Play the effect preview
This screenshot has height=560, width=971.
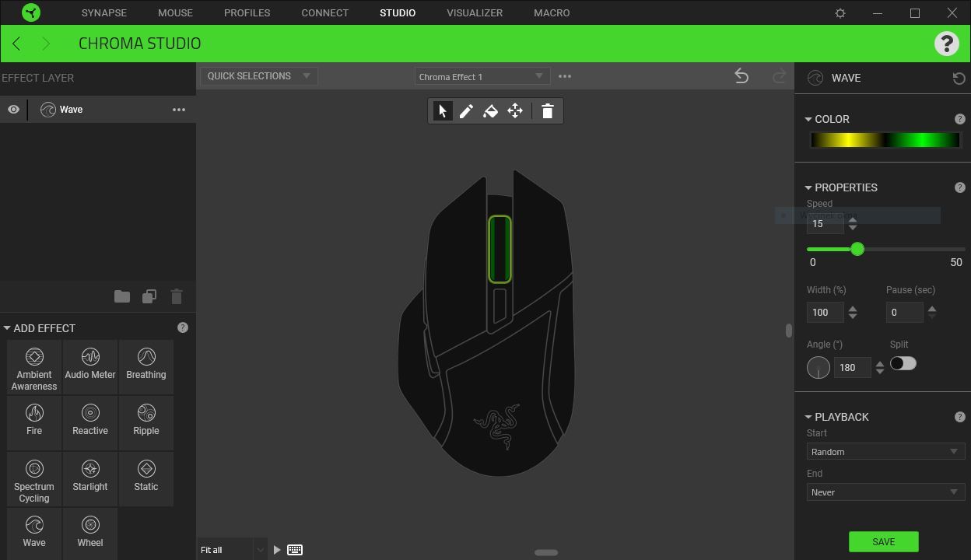(x=277, y=550)
